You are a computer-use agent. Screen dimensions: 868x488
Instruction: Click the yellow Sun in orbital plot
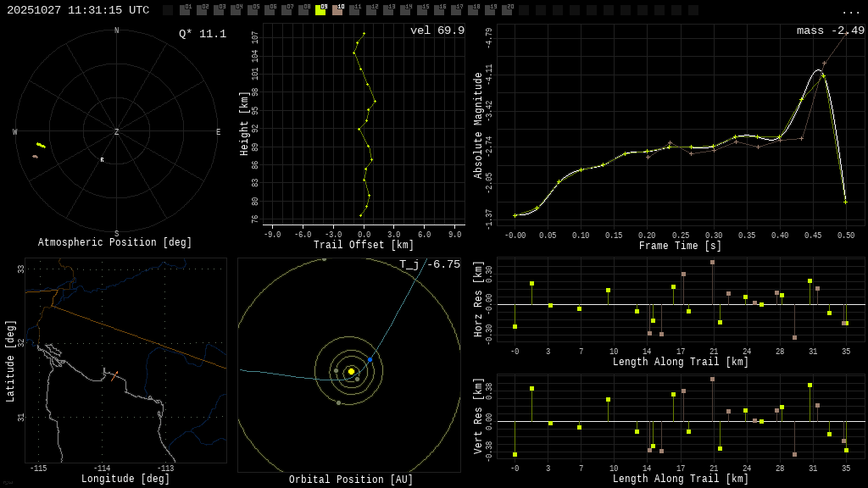pyautogui.click(x=351, y=371)
